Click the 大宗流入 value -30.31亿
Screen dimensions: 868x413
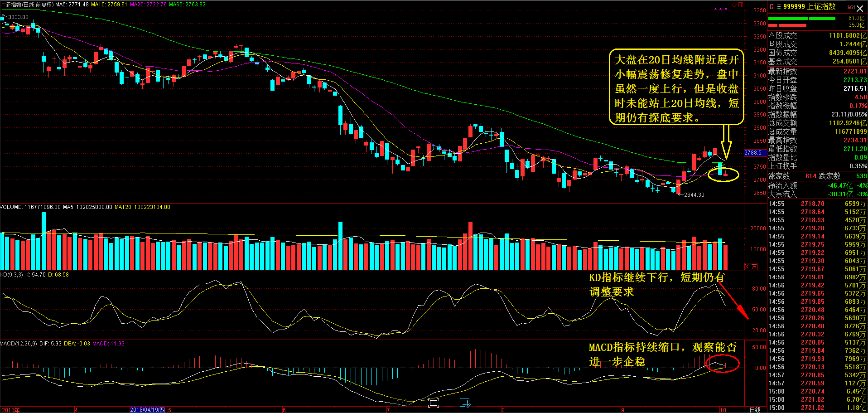point(841,194)
